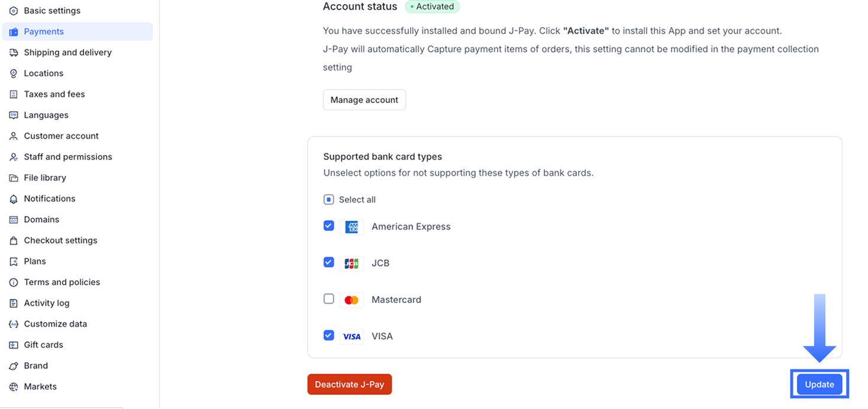Screen dimensions: 868x409
Task: Click the Gift cards icon
Action: pos(14,345)
